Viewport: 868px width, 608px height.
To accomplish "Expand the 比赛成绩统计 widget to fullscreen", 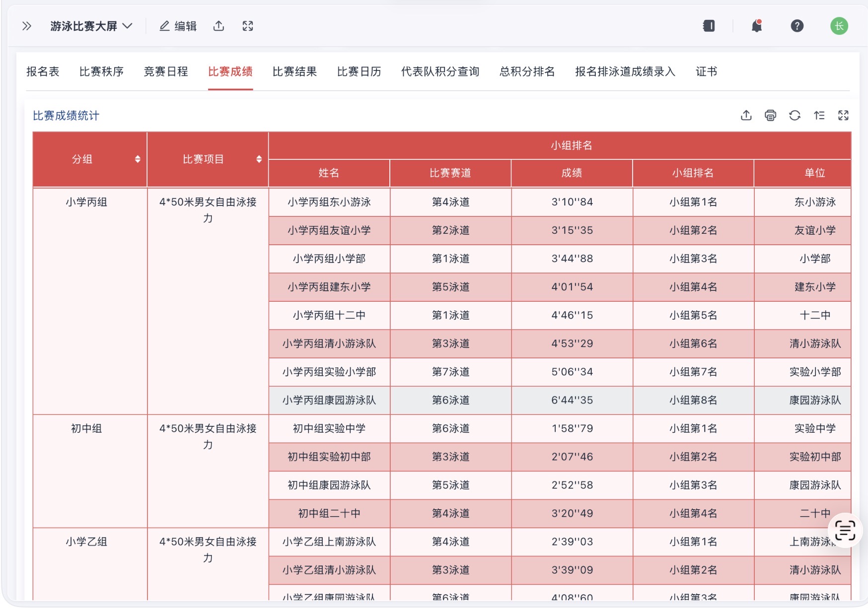I will click(843, 116).
